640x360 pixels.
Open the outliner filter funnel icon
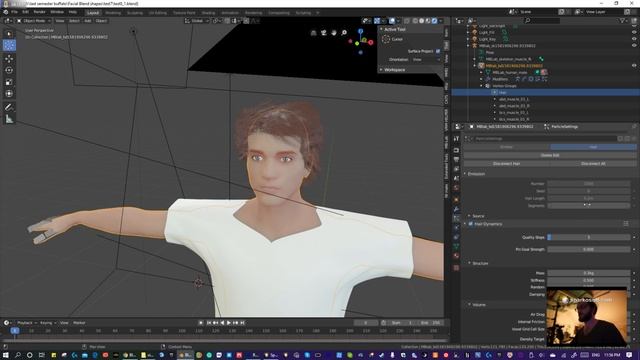pyautogui.click(x=623, y=20)
